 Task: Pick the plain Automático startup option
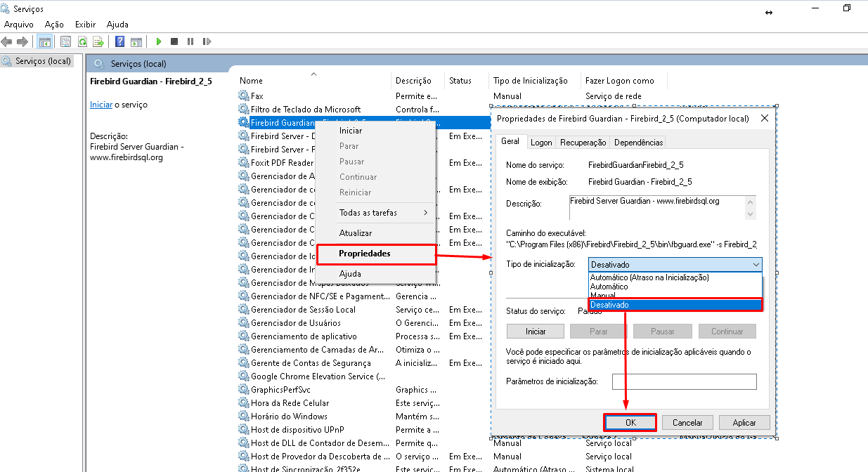pyautogui.click(x=675, y=287)
